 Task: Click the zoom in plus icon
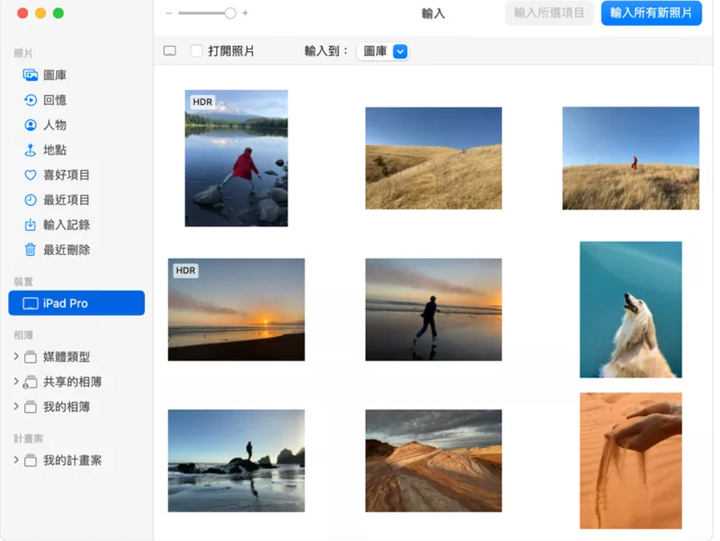click(x=245, y=13)
